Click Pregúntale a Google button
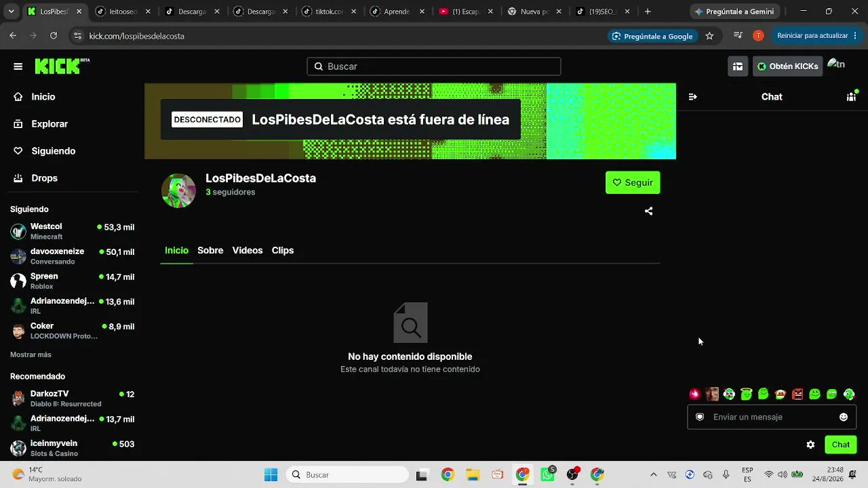This screenshot has height=488, width=868. pos(652,36)
